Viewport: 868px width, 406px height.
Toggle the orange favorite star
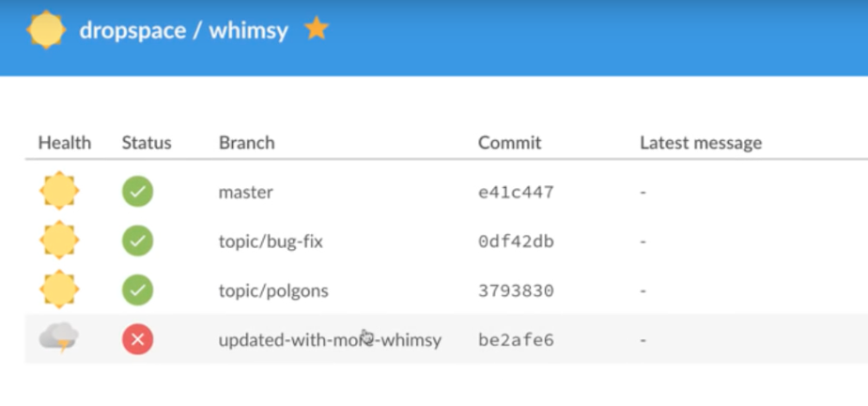coord(317,28)
